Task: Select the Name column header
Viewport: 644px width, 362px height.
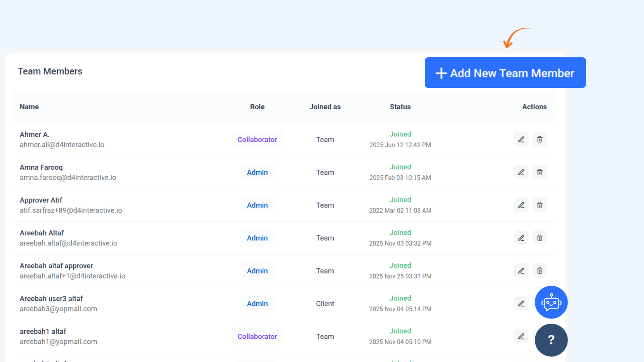Action: pyautogui.click(x=29, y=107)
